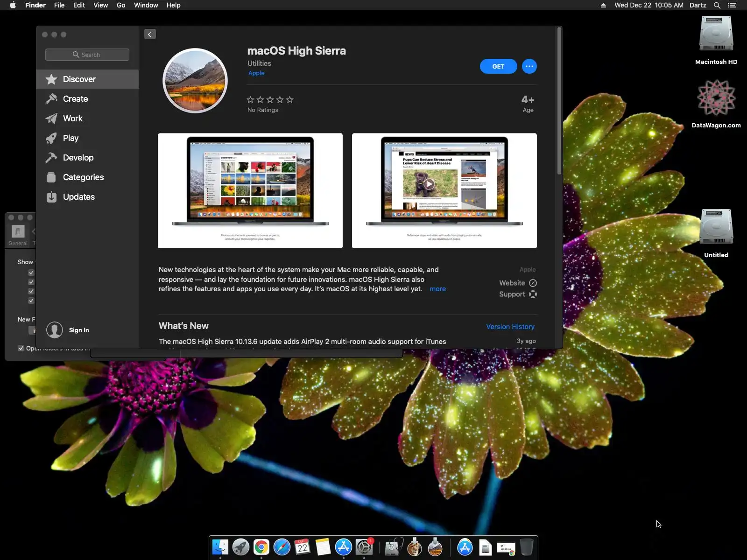Select the General tab in Finder Preferences
This screenshot has width=747, height=560.
[x=18, y=235]
